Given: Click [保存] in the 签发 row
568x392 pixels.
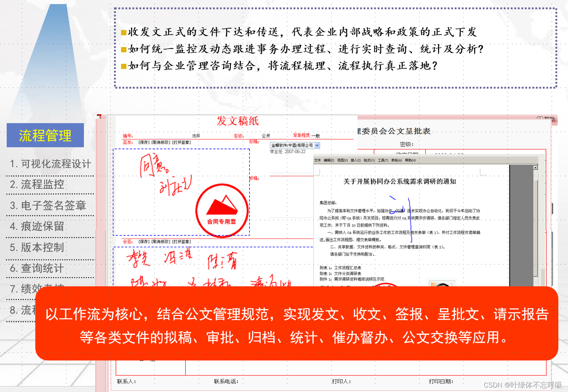Looking at the screenshot, I should pyautogui.click(x=144, y=142).
